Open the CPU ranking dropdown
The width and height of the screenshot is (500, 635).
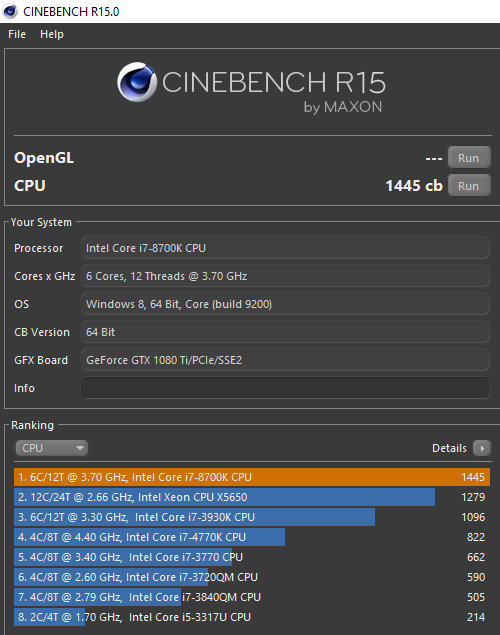pyautogui.click(x=51, y=448)
